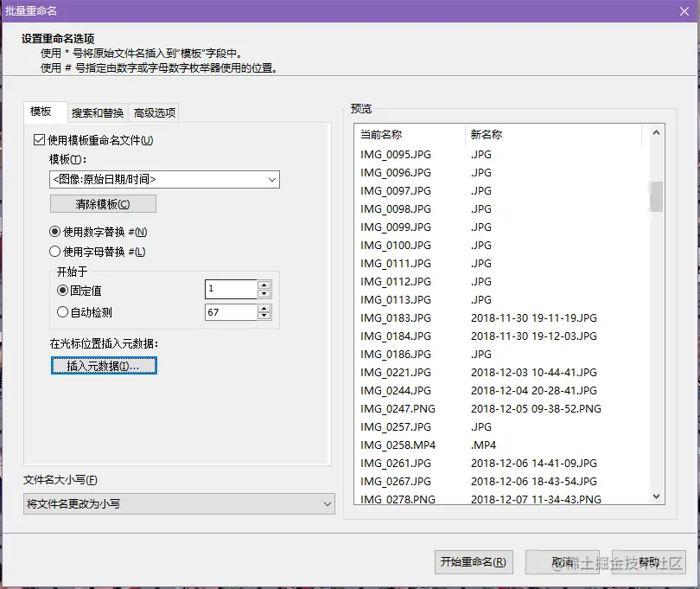This screenshot has height=589, width=700.
Task: Decrease the 自动检测 spinner value
Action: [264, 316]
